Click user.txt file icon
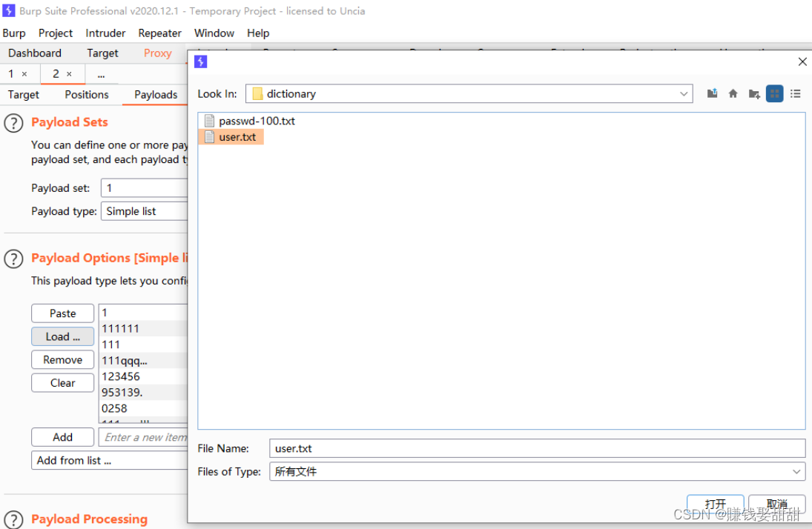The height and width of the screenshot is (529, 812). pyautogui.click(x=209, y=136)
